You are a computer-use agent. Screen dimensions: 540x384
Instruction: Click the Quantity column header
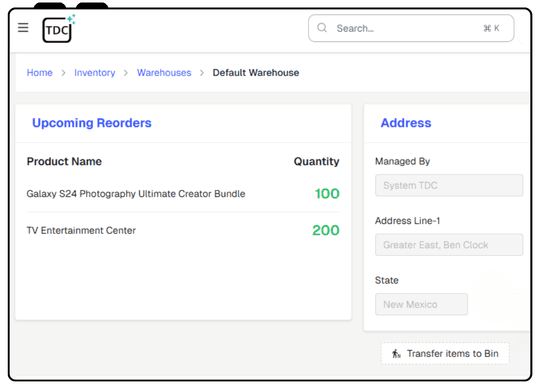316,161
